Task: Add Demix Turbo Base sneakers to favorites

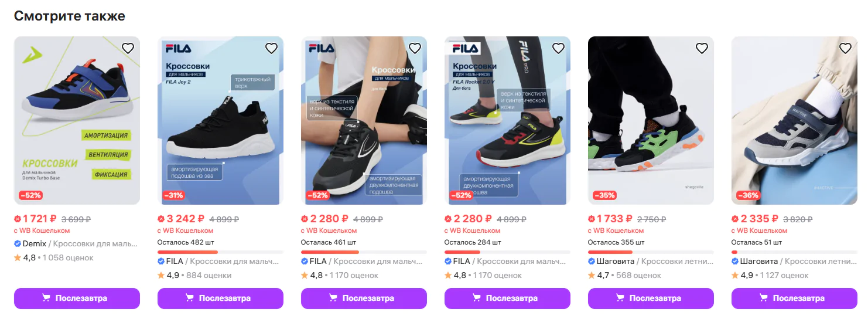Action: 128,49
